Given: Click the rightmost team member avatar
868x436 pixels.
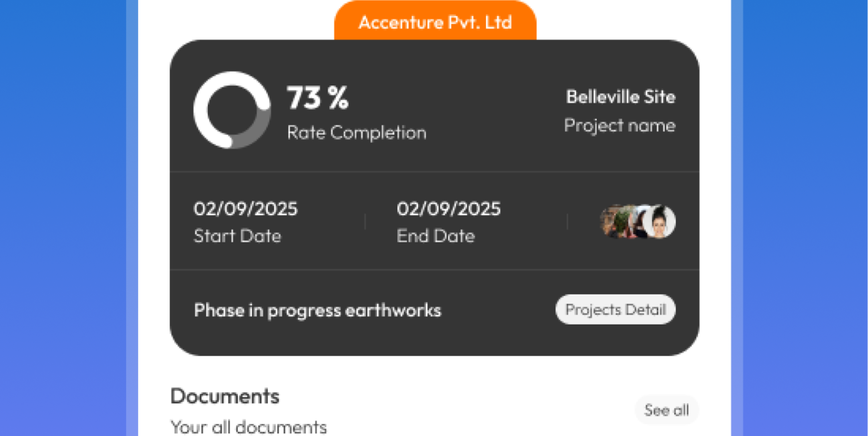Looking at the screenshot, I should point(660,222).
